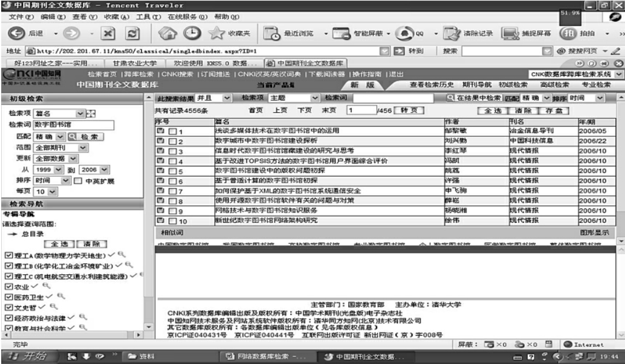Open the Home page icon

pos(168,33)
